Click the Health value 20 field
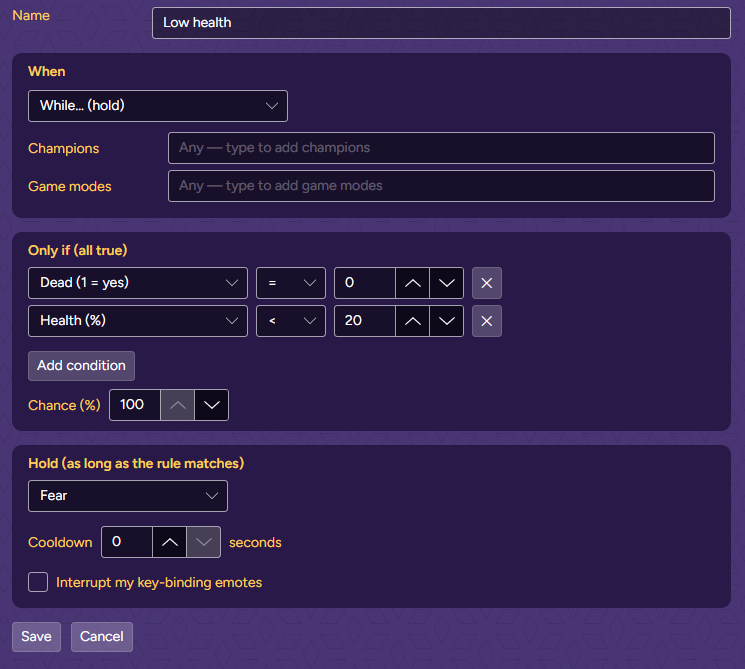The width and height of the screenshot is (745, 669). [365, 321]
